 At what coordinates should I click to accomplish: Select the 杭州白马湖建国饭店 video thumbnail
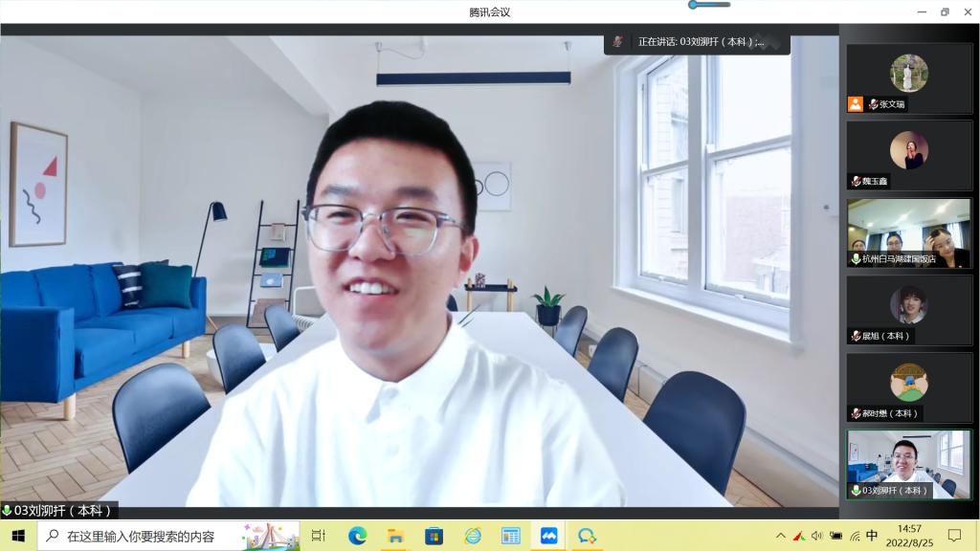908,232
